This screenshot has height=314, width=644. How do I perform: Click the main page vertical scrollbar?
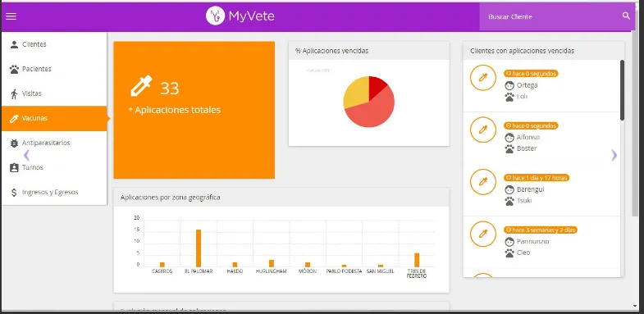coord(634,124)
